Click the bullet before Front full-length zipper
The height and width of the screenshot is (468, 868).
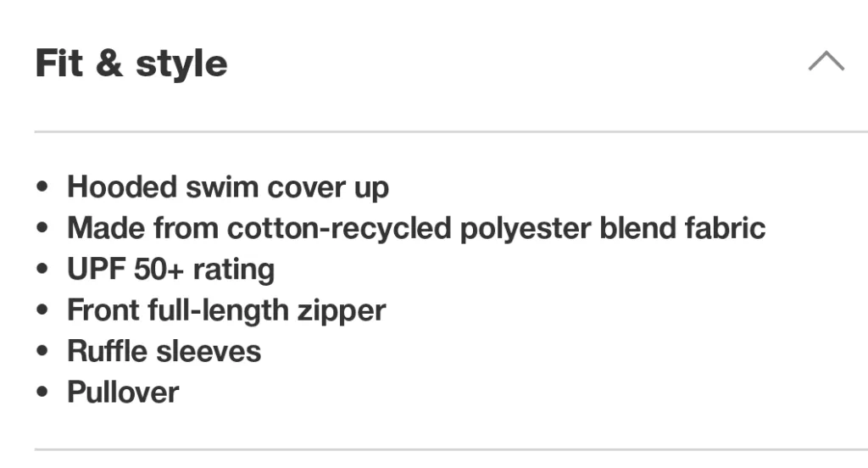42,311
